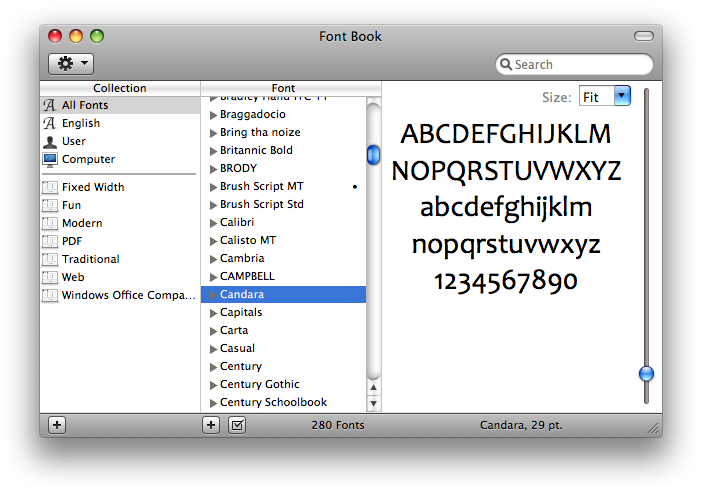Click the toolbar toggle pill button
The height and width of the screenshot is (492, 702).
coord(643,36)
